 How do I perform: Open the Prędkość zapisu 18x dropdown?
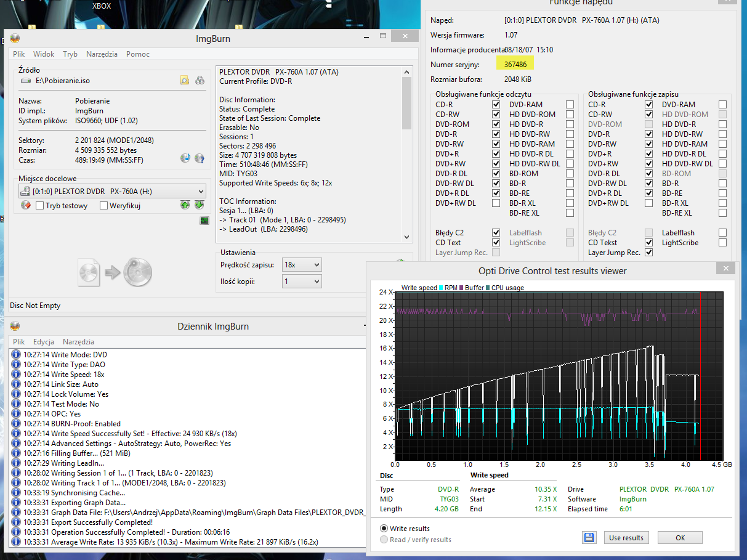click(302, 265)
